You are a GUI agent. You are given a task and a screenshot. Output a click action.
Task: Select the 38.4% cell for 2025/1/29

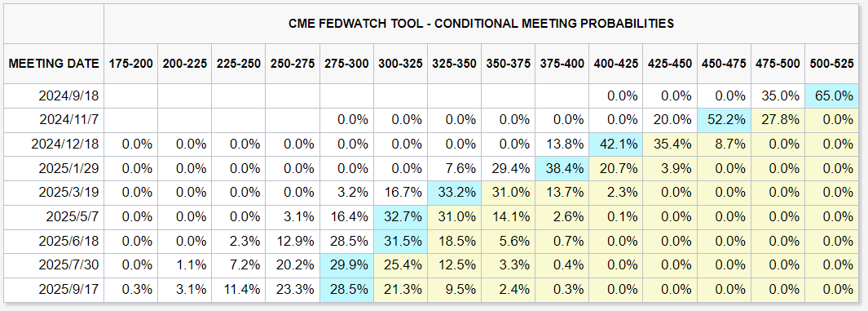click(x=562, y=168)
